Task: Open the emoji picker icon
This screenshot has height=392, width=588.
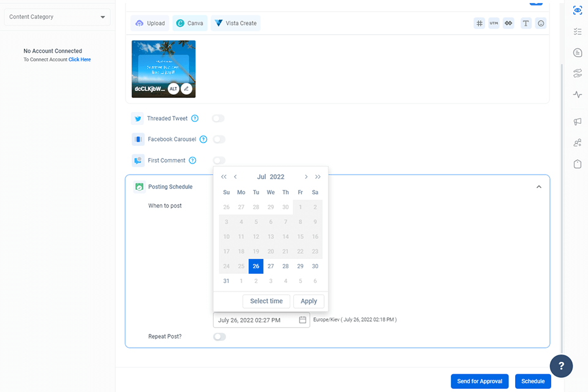Action: (x=541, y=23)
